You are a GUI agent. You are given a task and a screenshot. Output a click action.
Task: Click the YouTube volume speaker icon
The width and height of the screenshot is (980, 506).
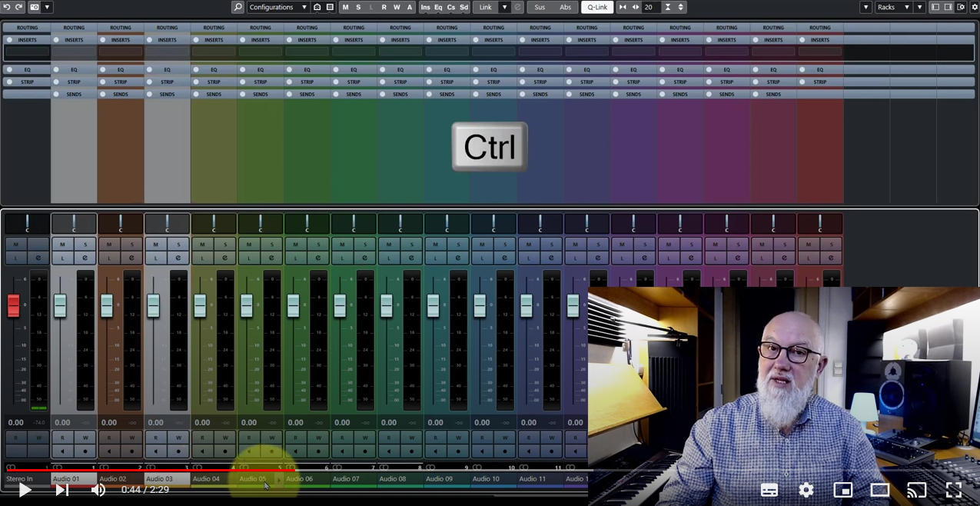point(98,490)
